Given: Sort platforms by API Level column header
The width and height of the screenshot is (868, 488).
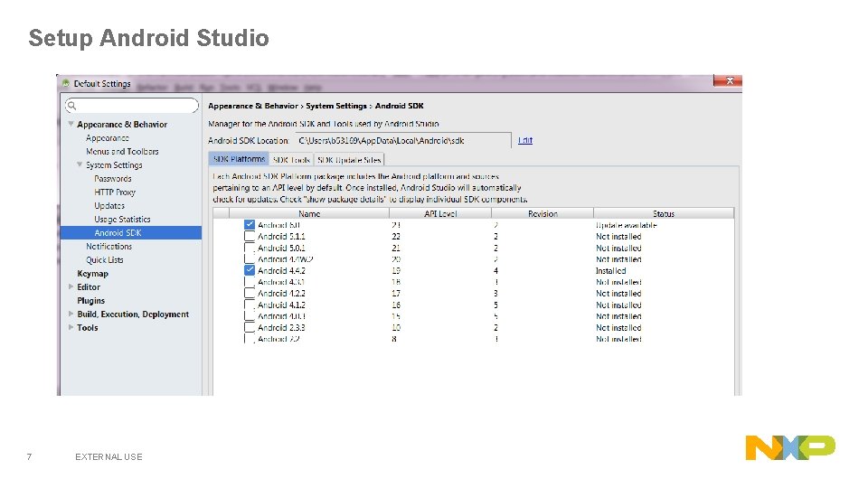Looking at the screenshot, I should 440,213.
